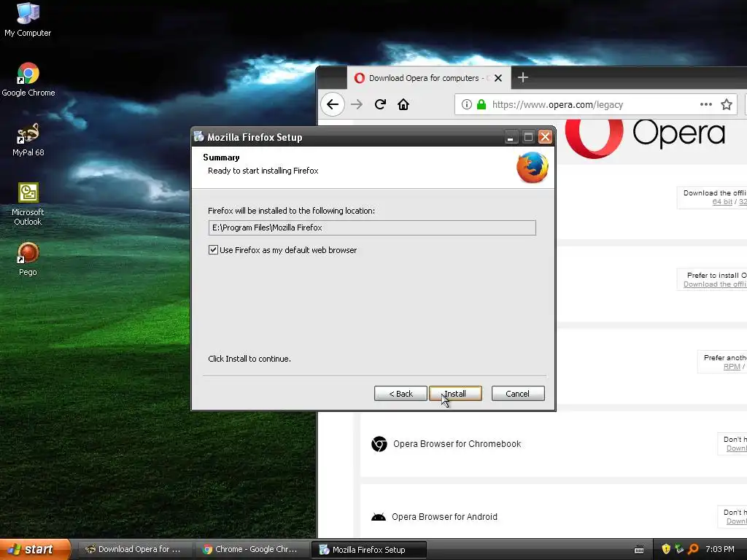
Task: Cancel the Mozilla Firefox Setup
Action: 518,394
